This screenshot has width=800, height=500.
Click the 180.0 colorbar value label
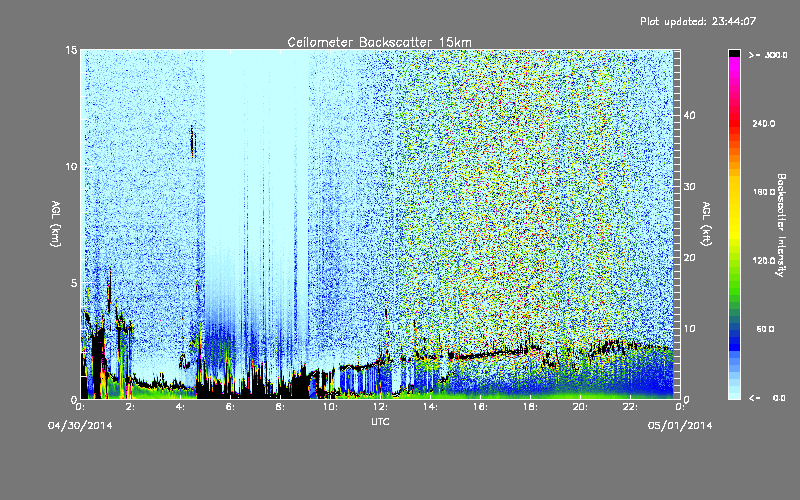[764, 192]
